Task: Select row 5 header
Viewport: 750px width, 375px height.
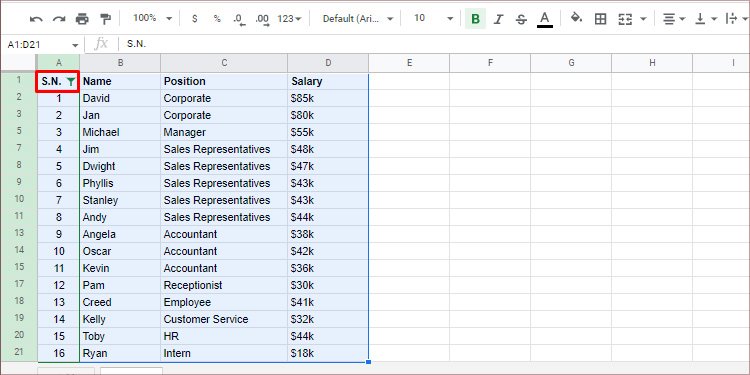Action: (19, 132)
